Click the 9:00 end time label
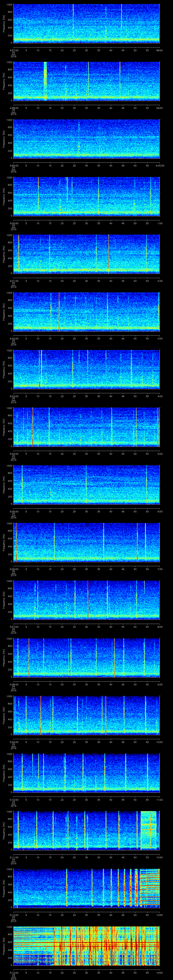173x980 pixels. [160, 684]
